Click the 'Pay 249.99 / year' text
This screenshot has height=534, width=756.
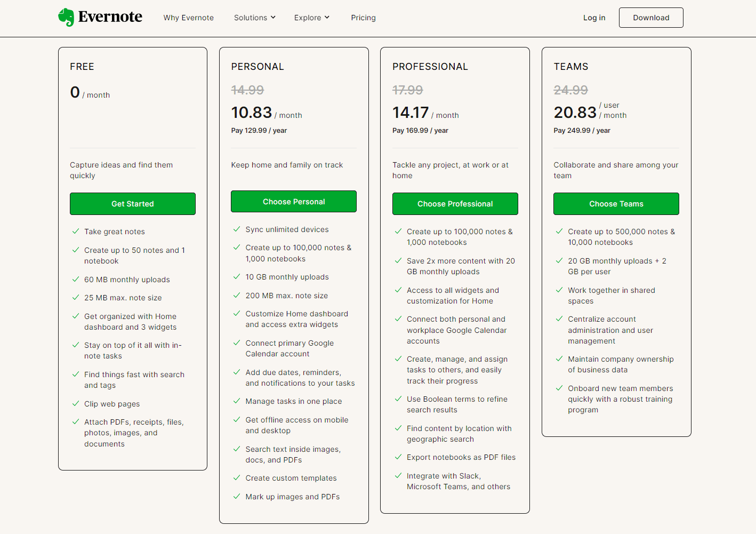coord(582,130)
